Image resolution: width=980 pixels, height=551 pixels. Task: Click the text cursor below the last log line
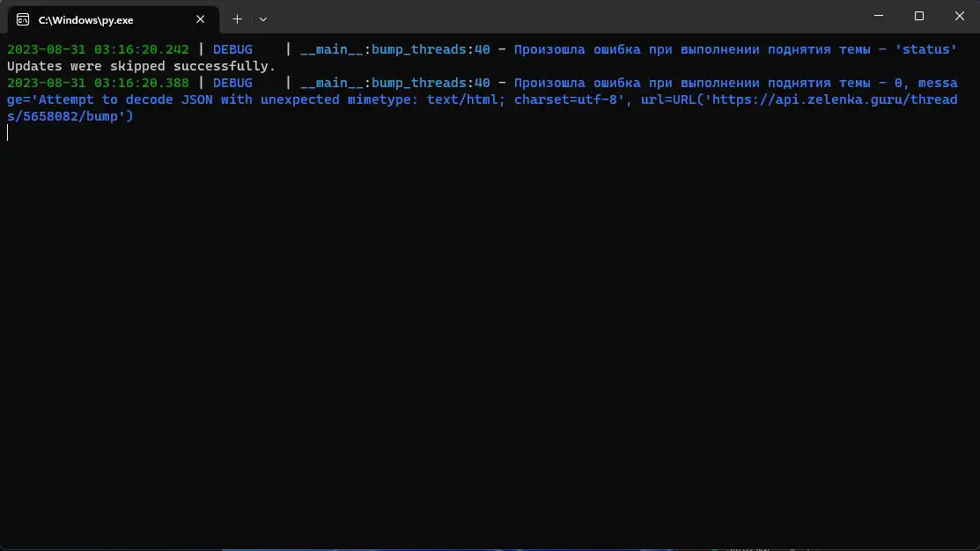[x=8, y=133]
